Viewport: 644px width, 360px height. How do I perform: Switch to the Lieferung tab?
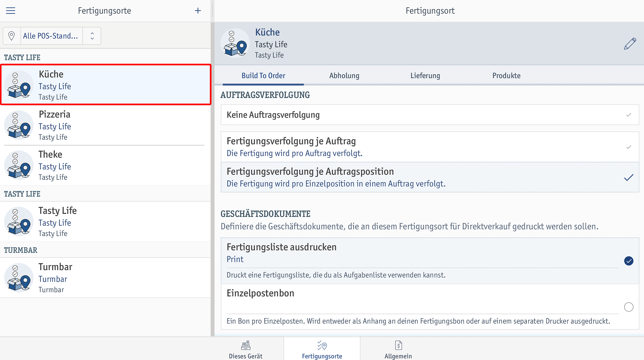(425, 76)
